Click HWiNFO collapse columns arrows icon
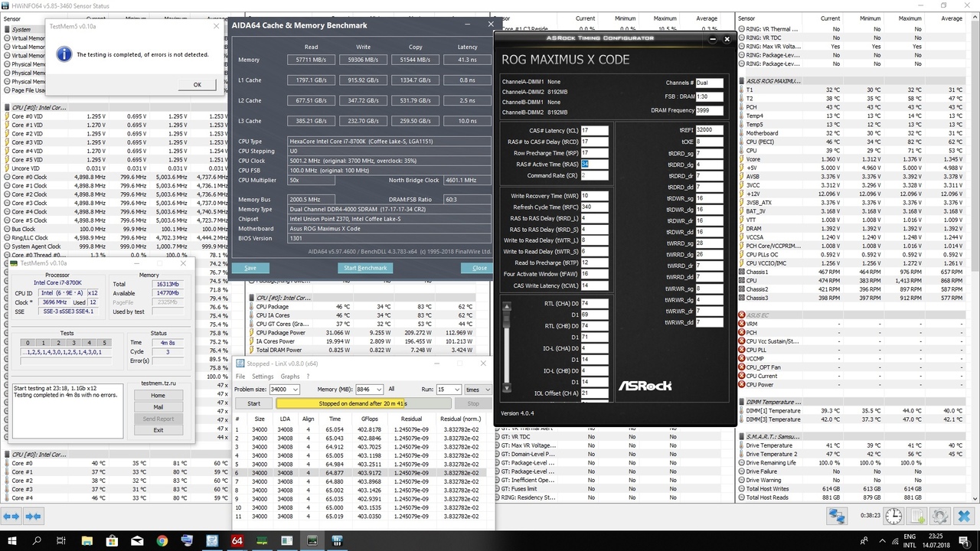The width and height of the screenshot is (980, 551). (x=34, y=517)
